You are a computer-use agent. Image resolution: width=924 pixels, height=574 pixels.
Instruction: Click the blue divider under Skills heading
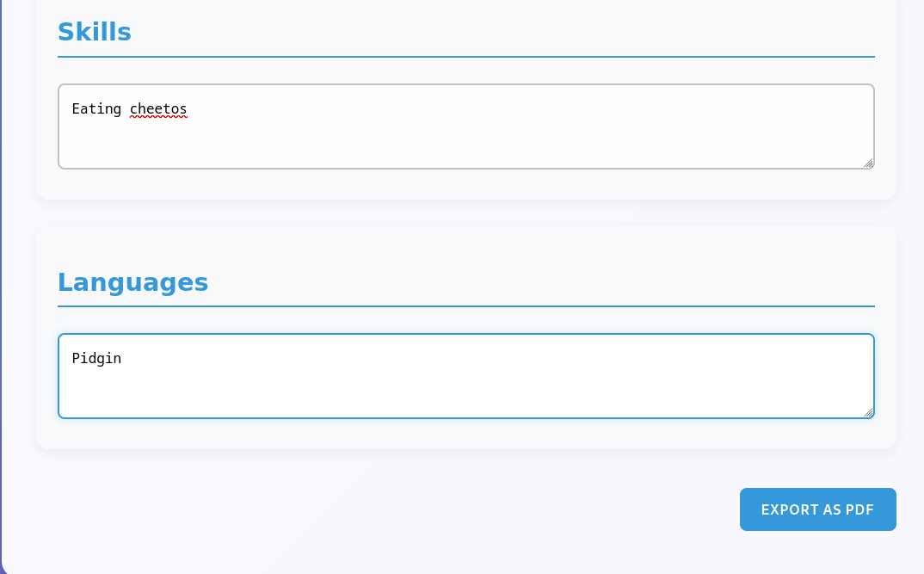pyautogui.click(x=465, y=57)
